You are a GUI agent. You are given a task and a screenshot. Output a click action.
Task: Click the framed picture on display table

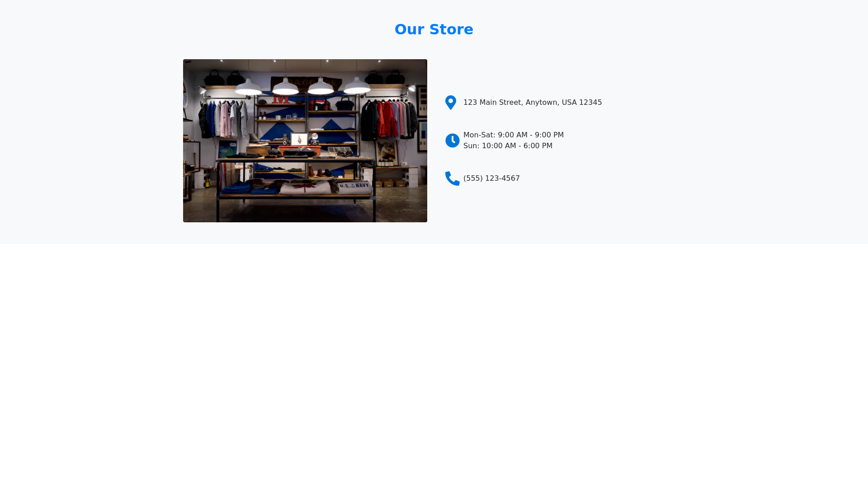[299, 139]
